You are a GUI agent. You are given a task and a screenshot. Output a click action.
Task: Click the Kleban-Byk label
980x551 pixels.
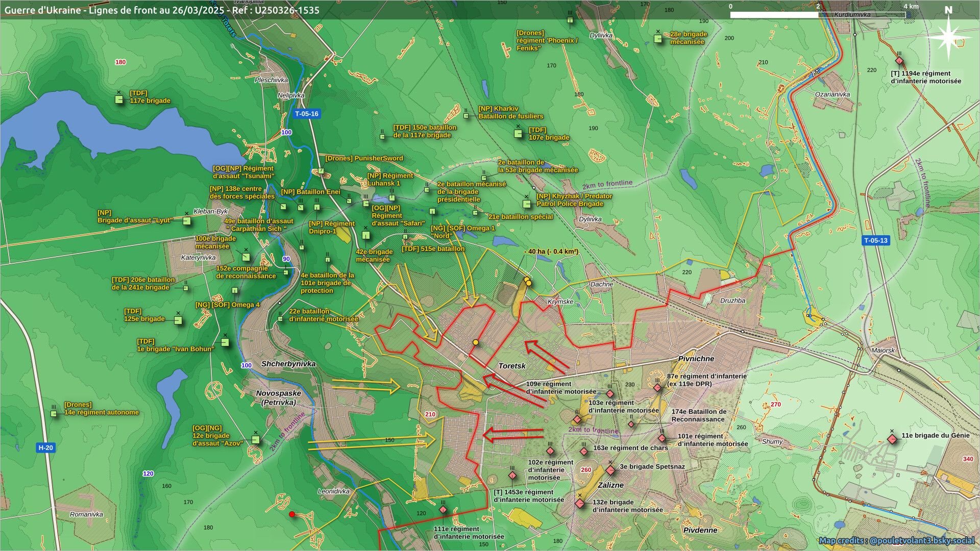pyautogui.click(x=211, y=211)
